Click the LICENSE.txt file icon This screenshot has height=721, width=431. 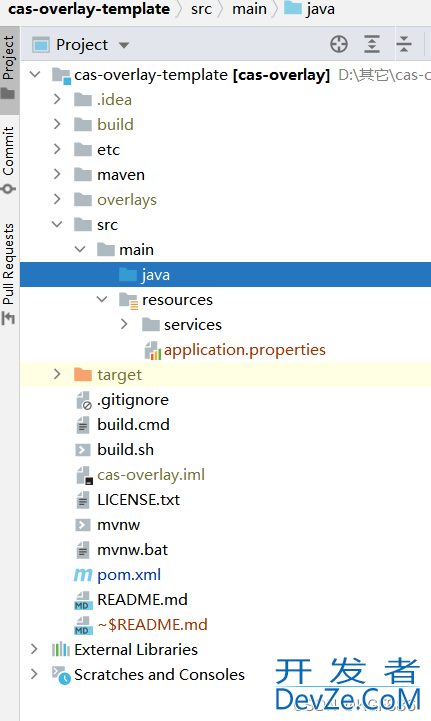pyautogui.click(x=83, y=499)
